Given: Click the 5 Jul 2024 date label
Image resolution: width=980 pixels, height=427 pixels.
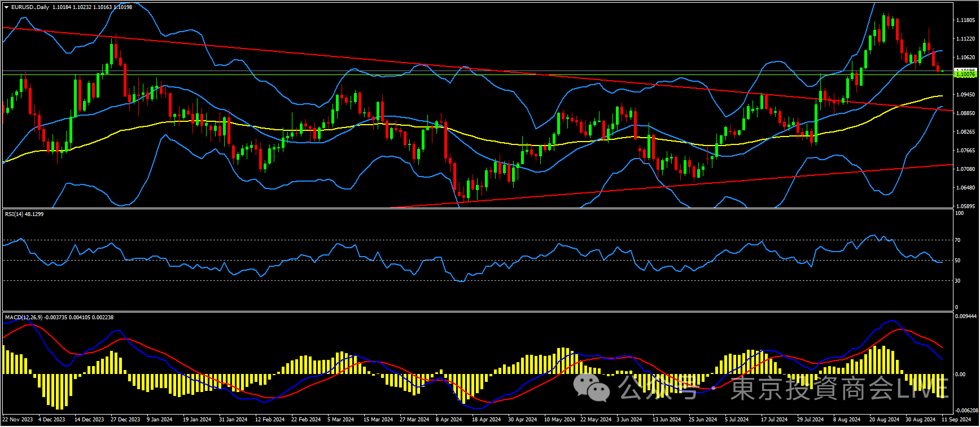Looking at the screenshot, I should pyautogui.click(x=737, y=420).
